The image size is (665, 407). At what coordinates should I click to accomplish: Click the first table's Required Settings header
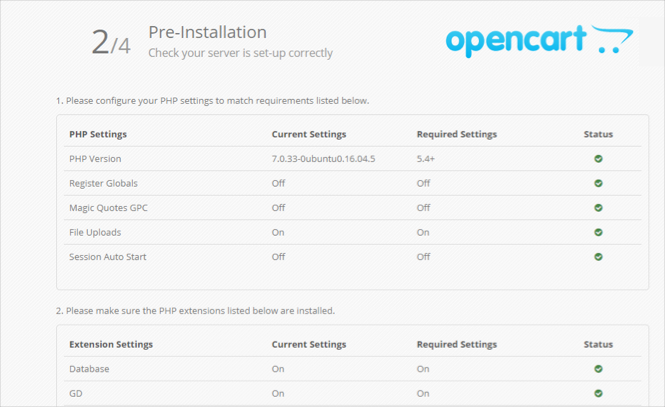point(456,134)
